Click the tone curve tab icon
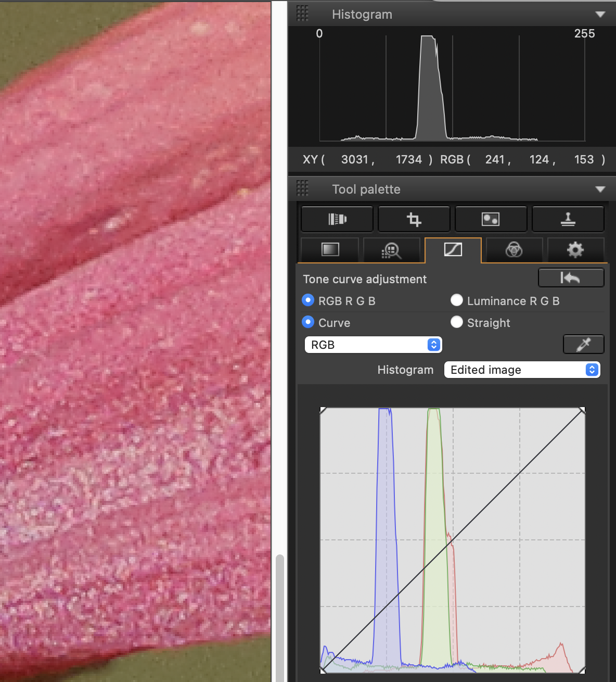The width and height of the screenshot is (616, 682). (453, 250)
